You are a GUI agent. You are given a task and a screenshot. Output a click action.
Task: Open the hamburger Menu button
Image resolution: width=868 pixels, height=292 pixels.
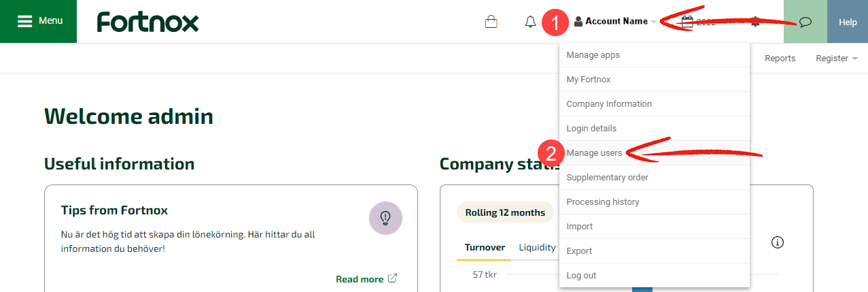[x=39, y=21]
